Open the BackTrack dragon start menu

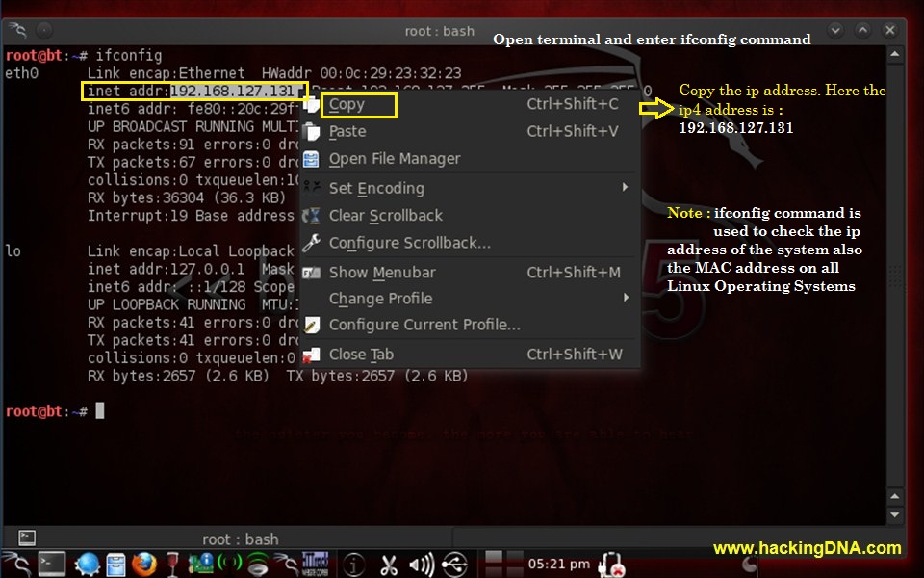coord(15,565)
